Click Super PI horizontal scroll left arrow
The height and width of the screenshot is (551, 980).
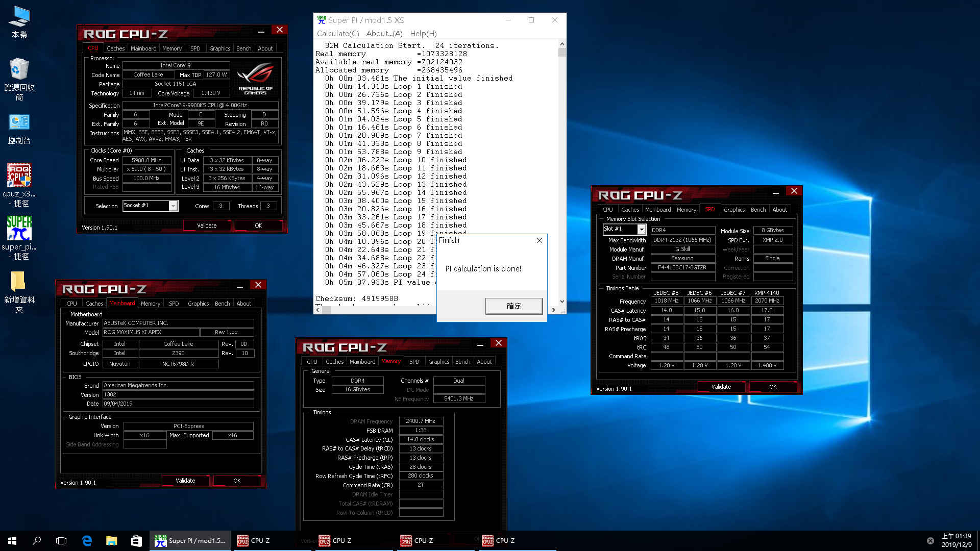pos(317,310)
